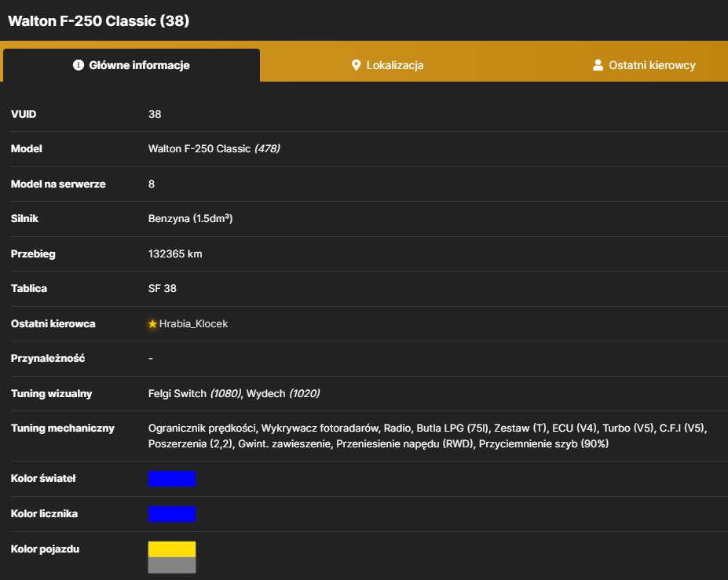Click the Tablica row label

pos(29,289)
